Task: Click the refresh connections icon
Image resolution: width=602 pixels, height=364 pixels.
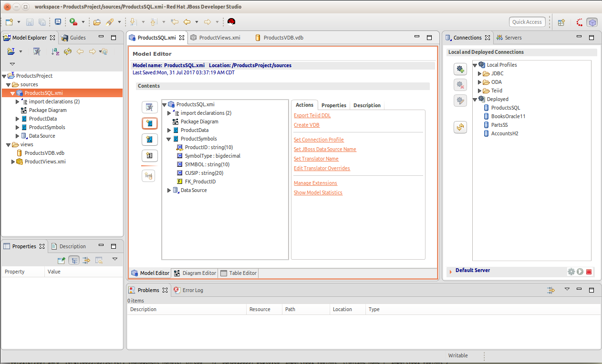Action: [460, 127]
